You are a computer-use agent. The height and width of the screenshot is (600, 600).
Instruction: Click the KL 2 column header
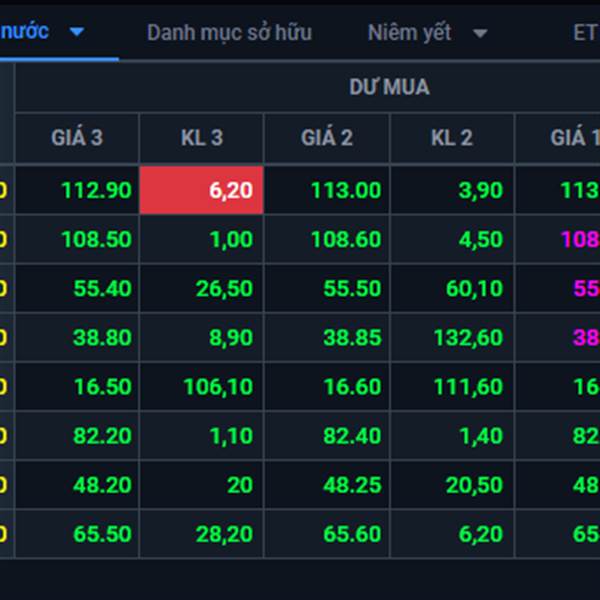click(452, 138)
